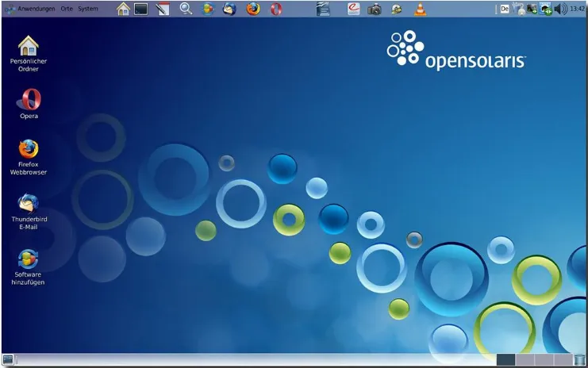
Task: Select the Firefox Webbrowser desktop shortcut
Action: click(28, 157)
